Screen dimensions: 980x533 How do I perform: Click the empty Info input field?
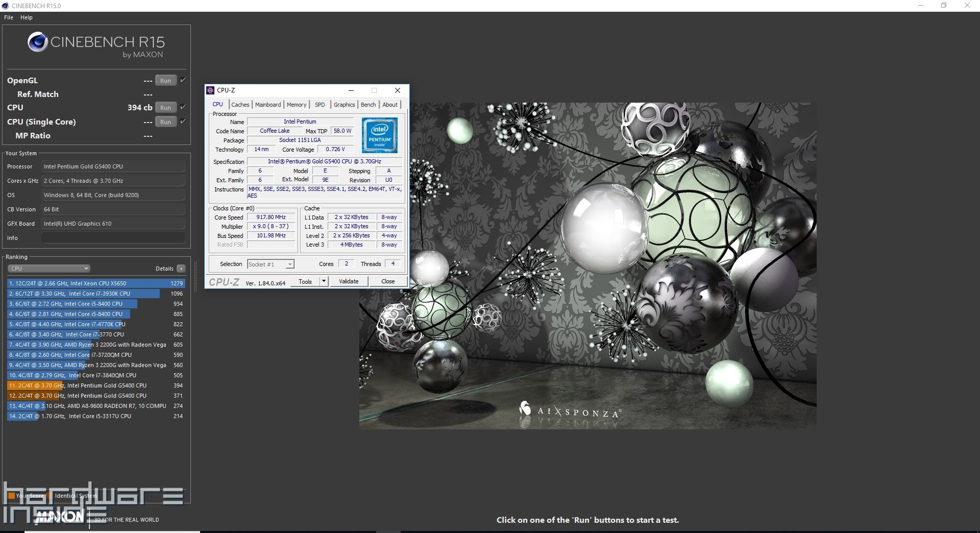pyautogui.click(x=113, y=238)
